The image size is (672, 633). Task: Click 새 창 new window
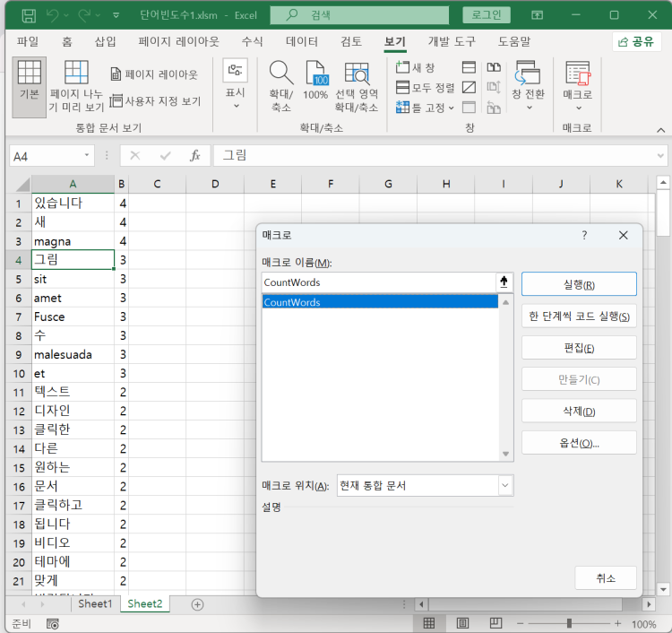pos(415,68)
